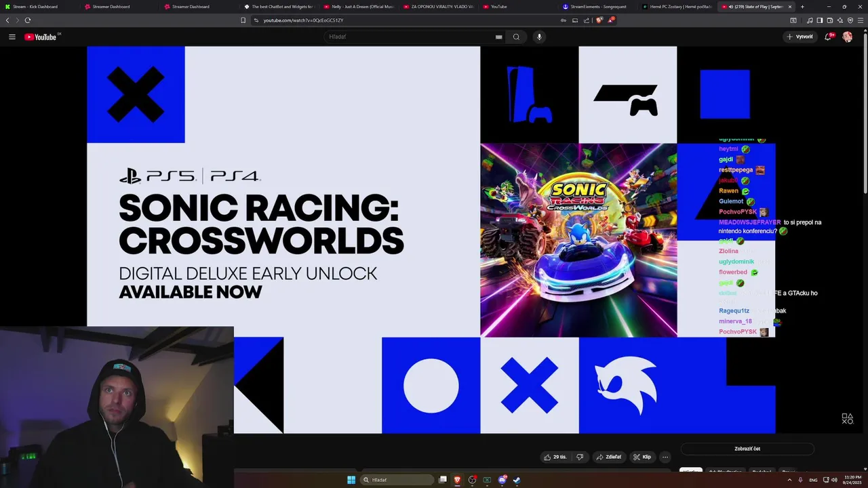Open the YouTube hamburger guide menu
Viewport: 868px width, 488px height.
tap(12, 37)
